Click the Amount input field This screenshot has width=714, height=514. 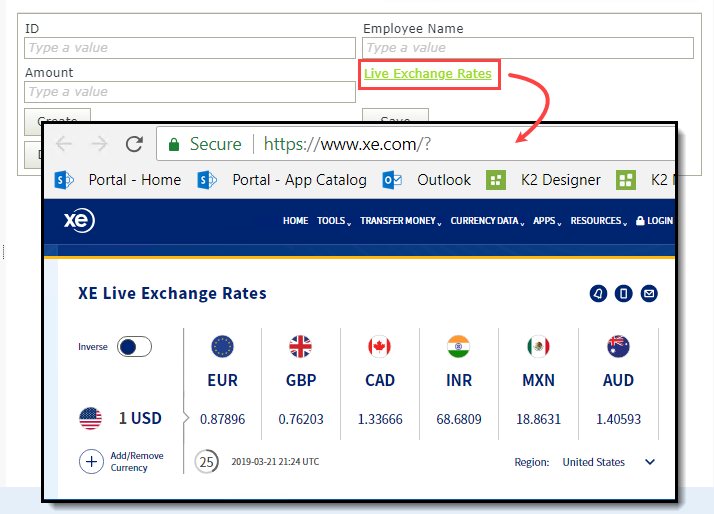pos(190,92)
